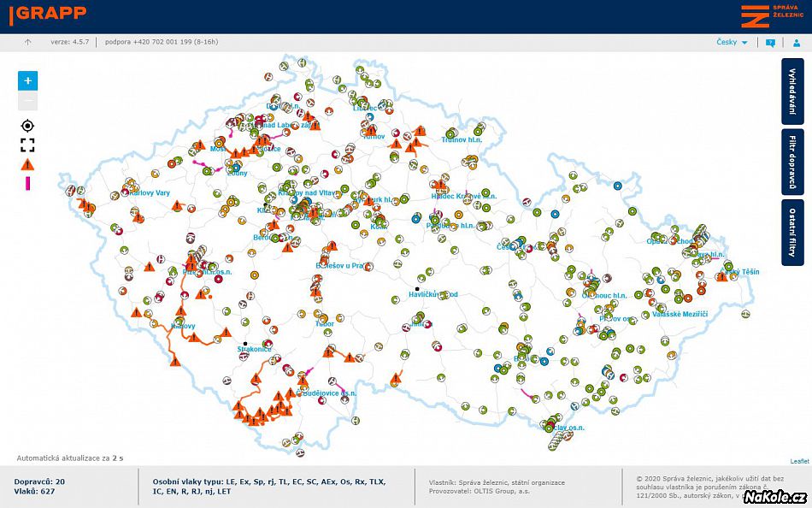Viewport: 812px width, 508px height.
Task: Click the locate-me target icon
Action: pyautogui.click(x=27, y=125)
